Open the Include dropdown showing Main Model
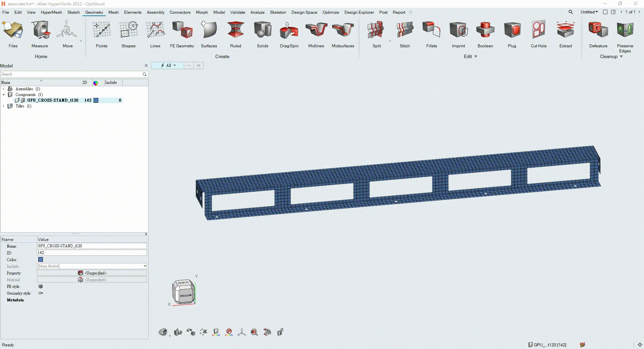Image resolution: width=644 pixels, height=349 pixels. pyautogui.click(x=92, y=266)
